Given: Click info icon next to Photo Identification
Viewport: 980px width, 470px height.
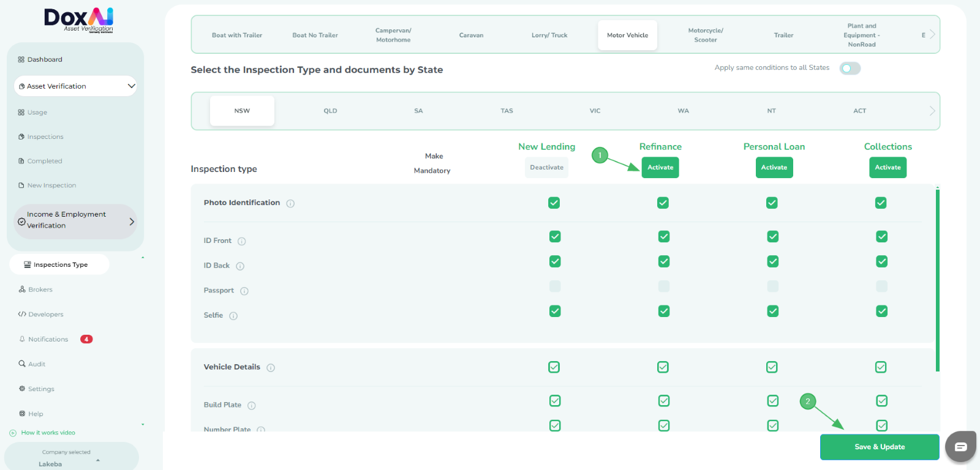Looking at the screenshot, I should [290, 203].
